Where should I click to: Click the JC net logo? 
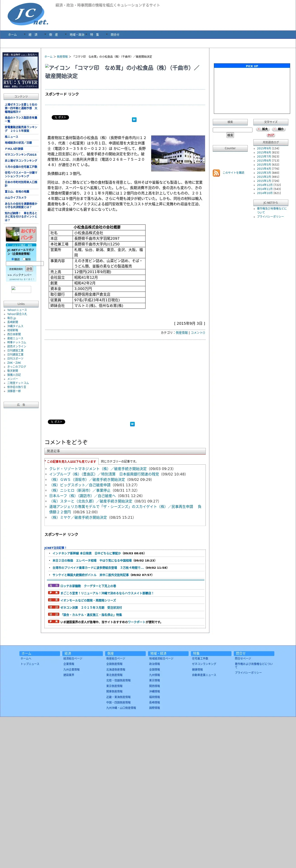[28, 14]
